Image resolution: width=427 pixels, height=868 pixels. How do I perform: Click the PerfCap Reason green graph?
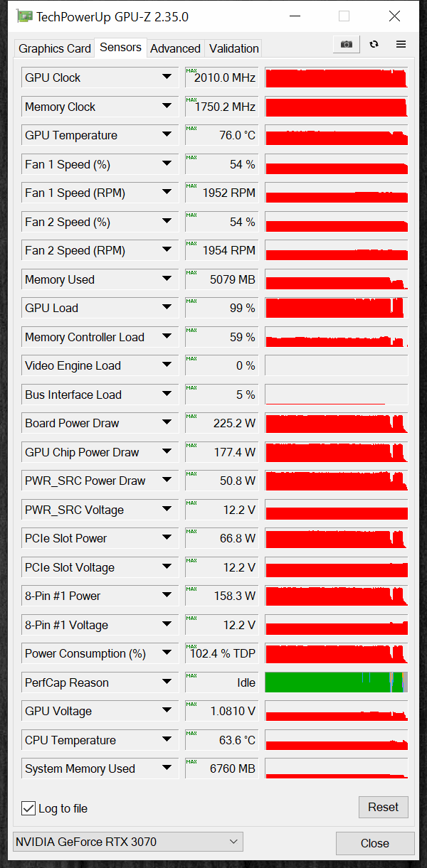(x=337, y=682)
